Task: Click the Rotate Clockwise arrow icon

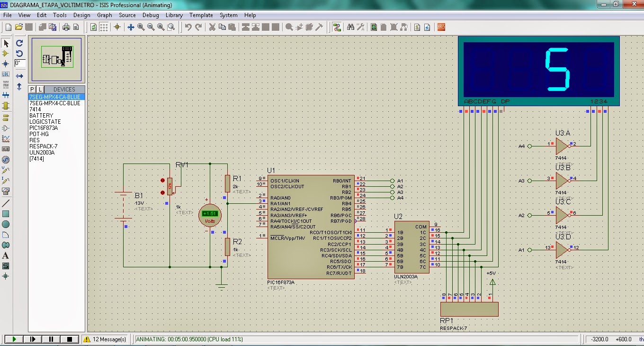Action: click(x=19, y=43)
